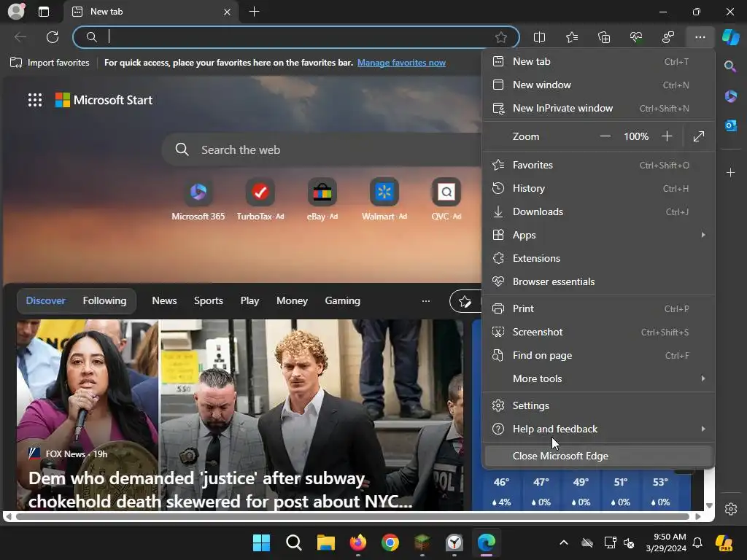The width and height of the screenshot is (747, 560).
Task: Open Windows Start button on taskbar
Action: 261,542
